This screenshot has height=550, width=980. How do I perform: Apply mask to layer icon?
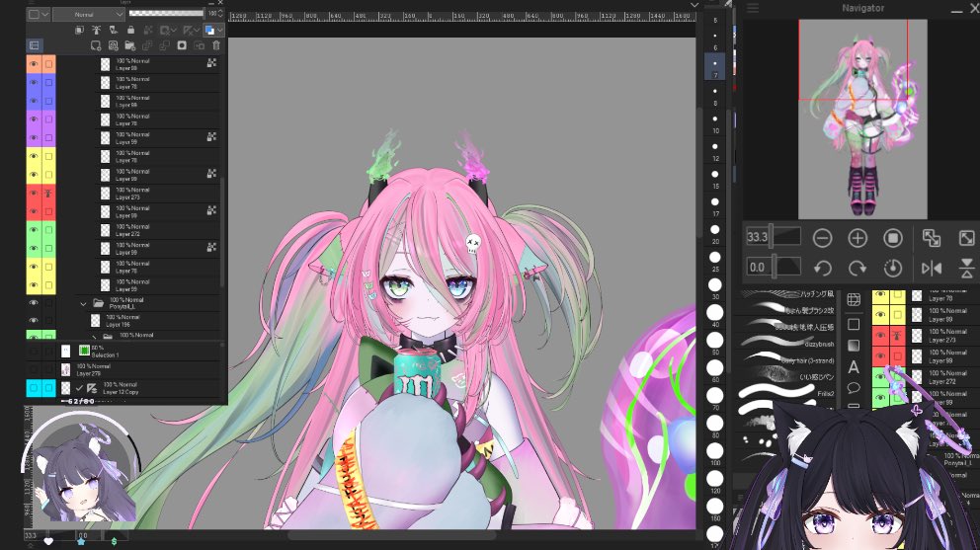(199, 45)
